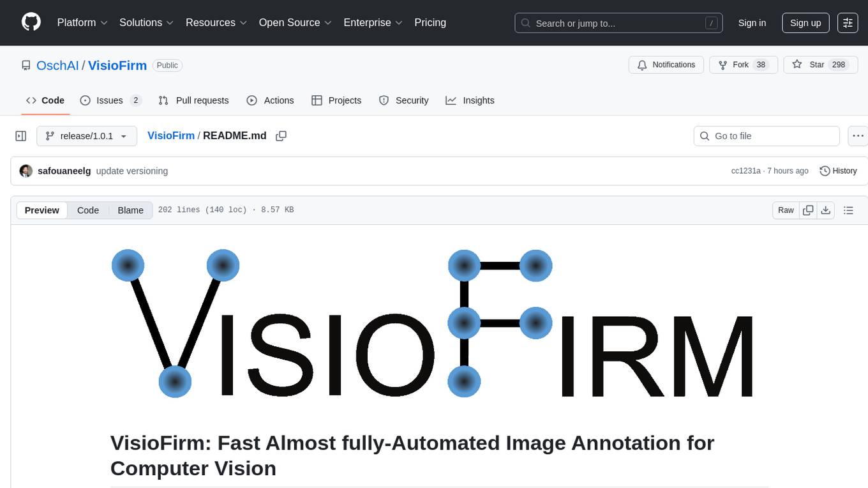Click the Public visibility badge
The image size is (868, 488).
[167, 65]
